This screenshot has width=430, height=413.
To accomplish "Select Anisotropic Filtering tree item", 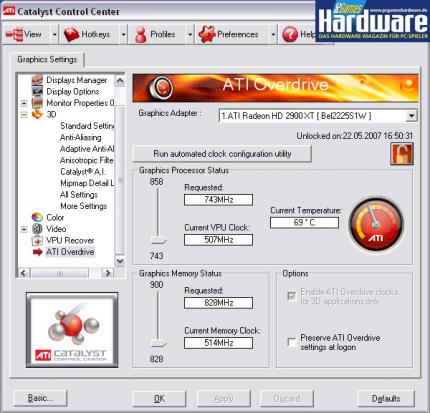I will [87, 160].
